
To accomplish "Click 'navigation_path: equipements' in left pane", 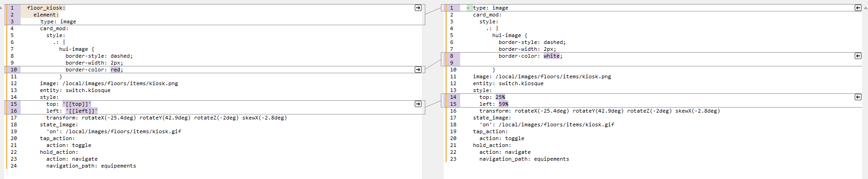I will click(x=91, y=166).
